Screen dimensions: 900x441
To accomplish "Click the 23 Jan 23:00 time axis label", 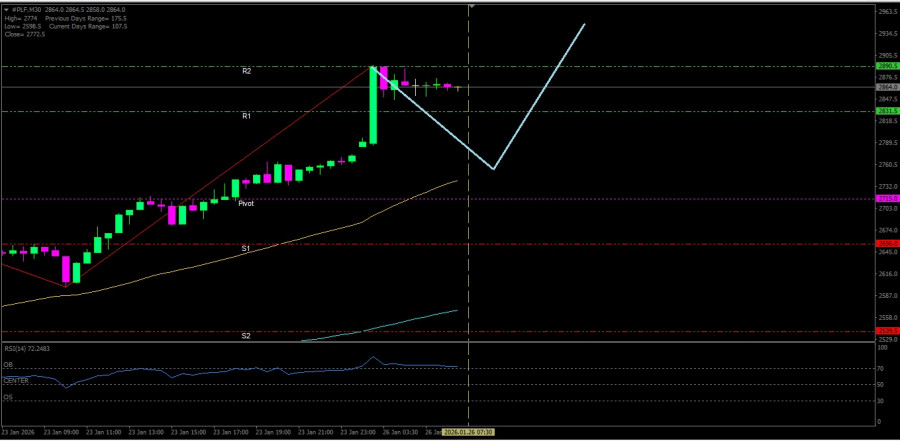I will 358,432.
